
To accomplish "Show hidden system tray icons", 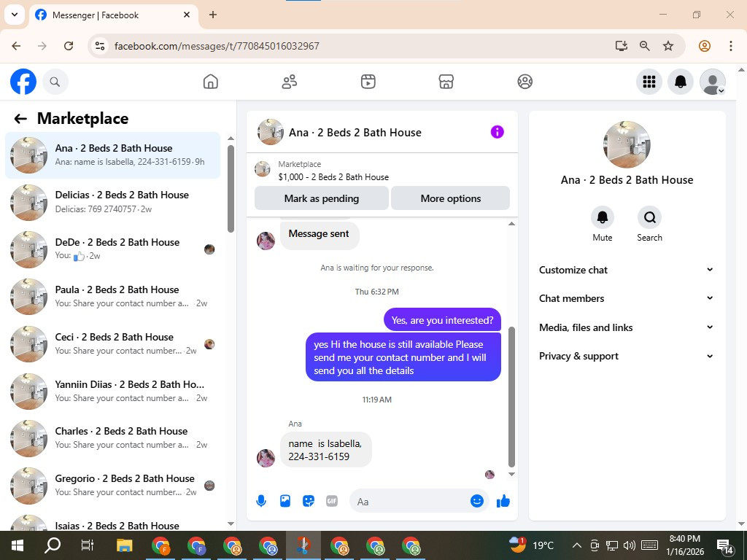I will pyautogui.click(x=576, y=545).
